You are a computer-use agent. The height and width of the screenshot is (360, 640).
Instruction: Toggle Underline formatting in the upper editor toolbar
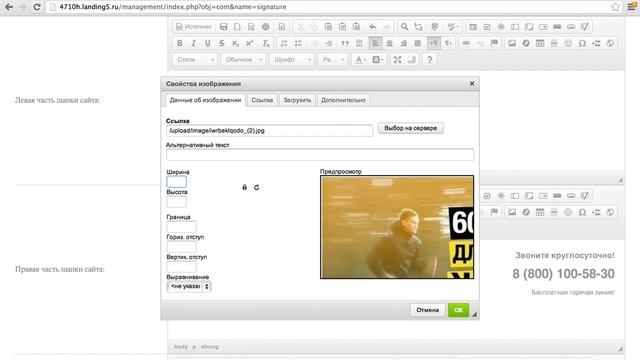click(208, 43)
